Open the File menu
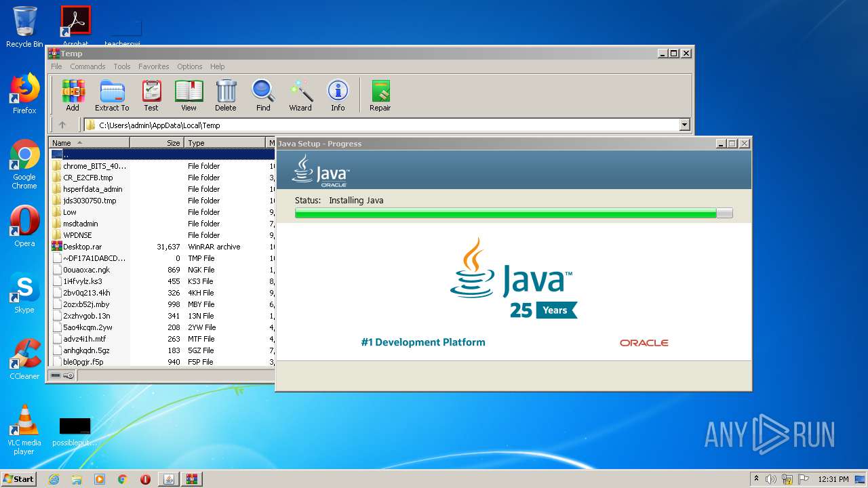This screenshot has width=868, height=488. [x=56, y=66]
